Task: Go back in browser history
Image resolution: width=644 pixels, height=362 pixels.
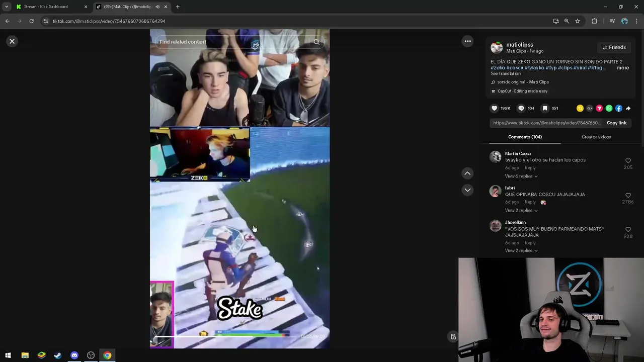Action: [x=7, y=21]
